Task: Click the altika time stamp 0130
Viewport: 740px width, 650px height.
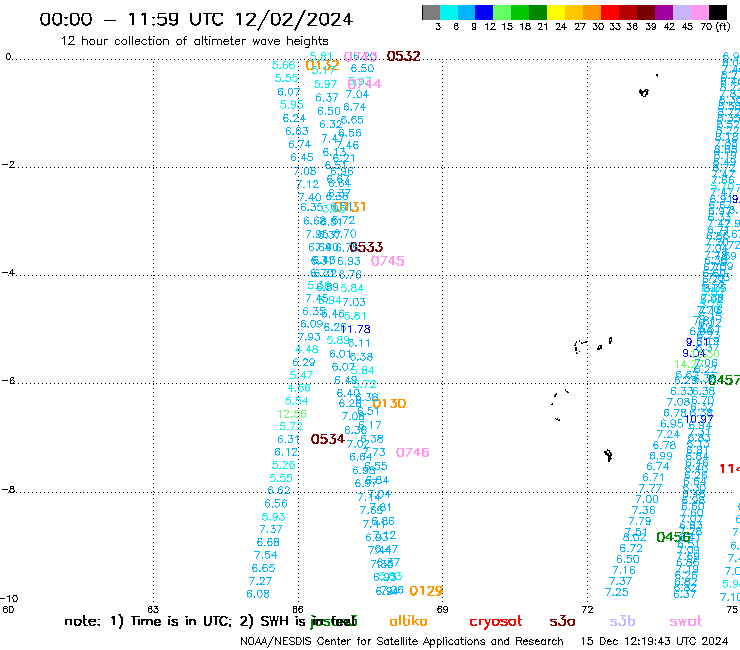Action: click(x=389, y=404)
